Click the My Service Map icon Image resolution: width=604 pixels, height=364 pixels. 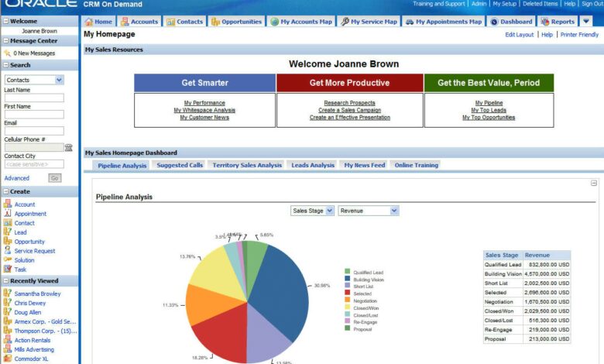[x=345, y=22]
